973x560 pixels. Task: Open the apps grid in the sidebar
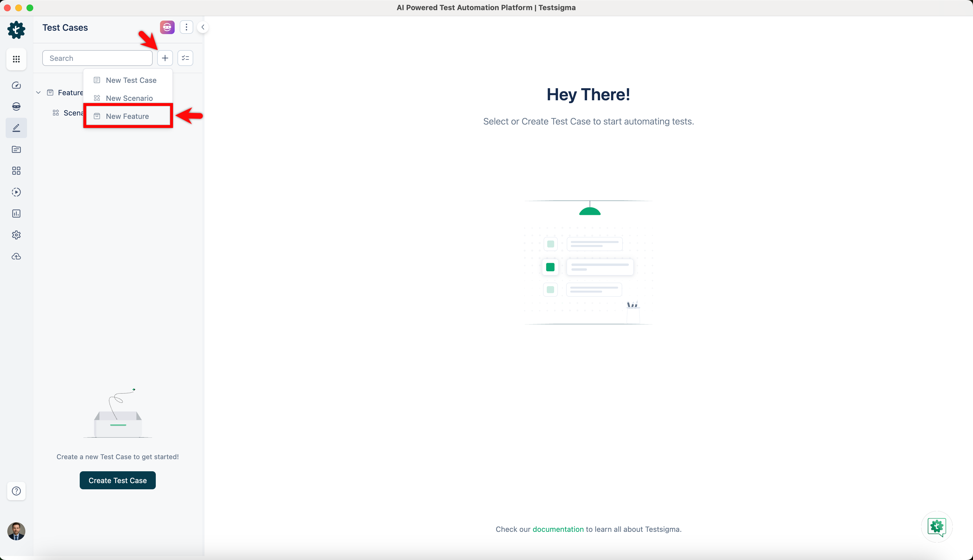point(16,59)
